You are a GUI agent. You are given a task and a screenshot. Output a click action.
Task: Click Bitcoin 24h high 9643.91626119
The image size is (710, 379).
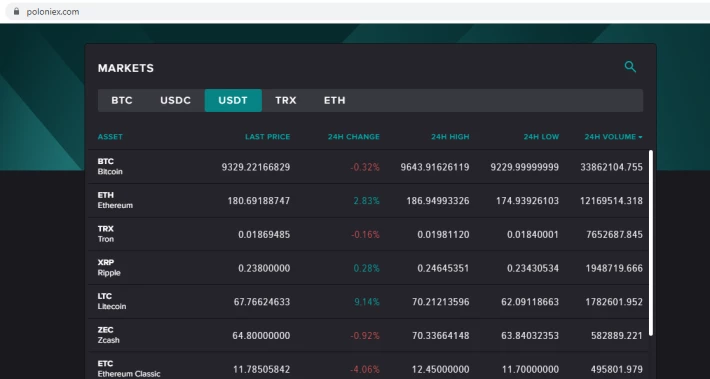tap(435, 167)
